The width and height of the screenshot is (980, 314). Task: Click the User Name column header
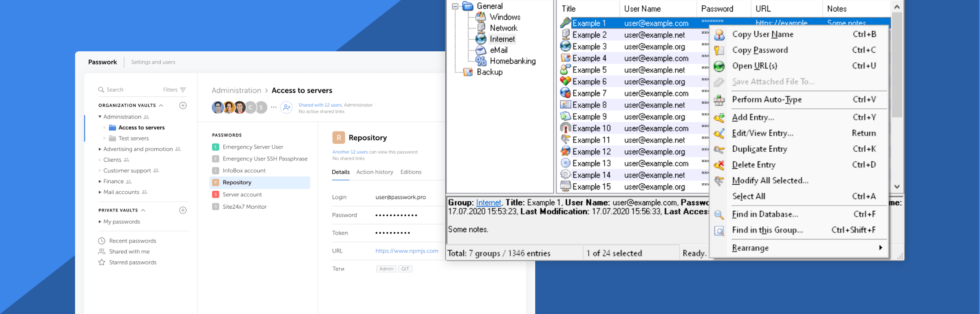tap(658, 8)
